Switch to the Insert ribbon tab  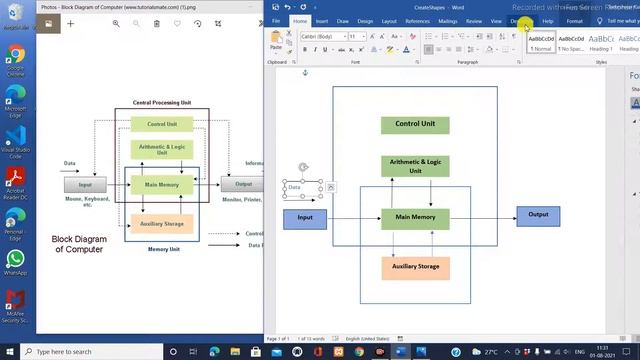click(x=322, y=21)
